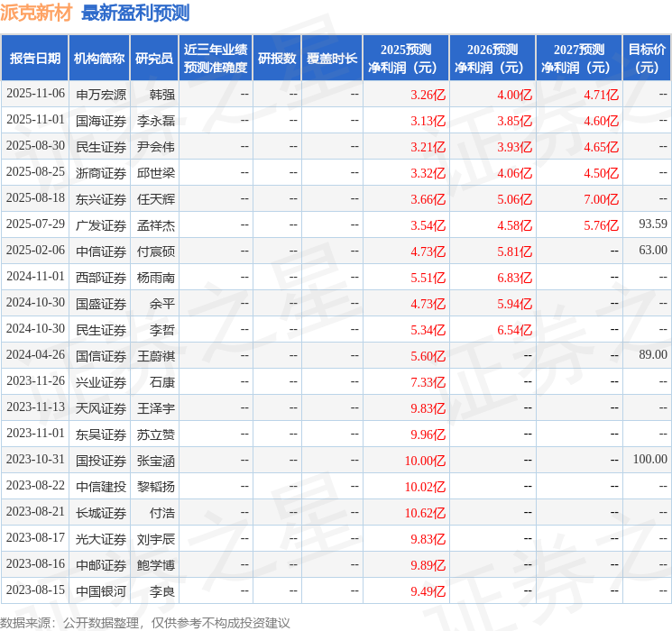The image size is (672, 631).
Task: Click the 7.00亿 forecast value
Action: tap(602, 199)
